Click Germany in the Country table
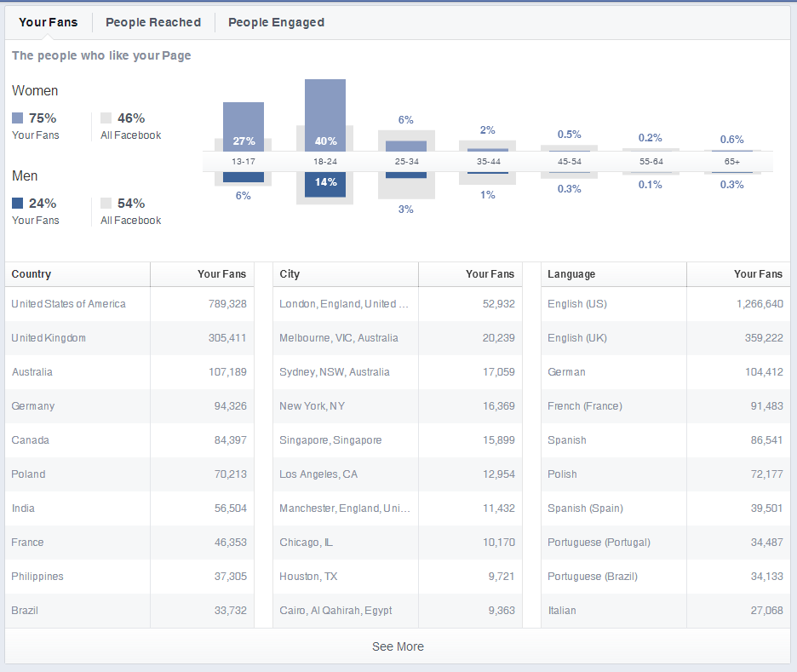Screen dimensions: 797x672 (x=33, y=406)
